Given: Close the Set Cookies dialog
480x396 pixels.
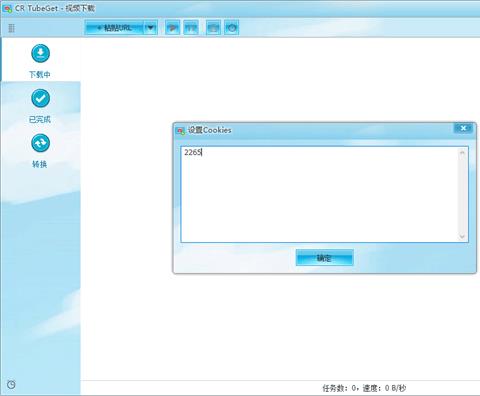Looking at the screenshot, I should [x=463, y=128].
